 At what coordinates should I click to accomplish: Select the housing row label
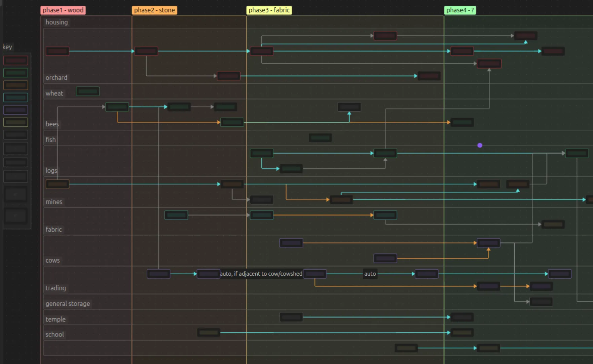click(x=57, y=22)
